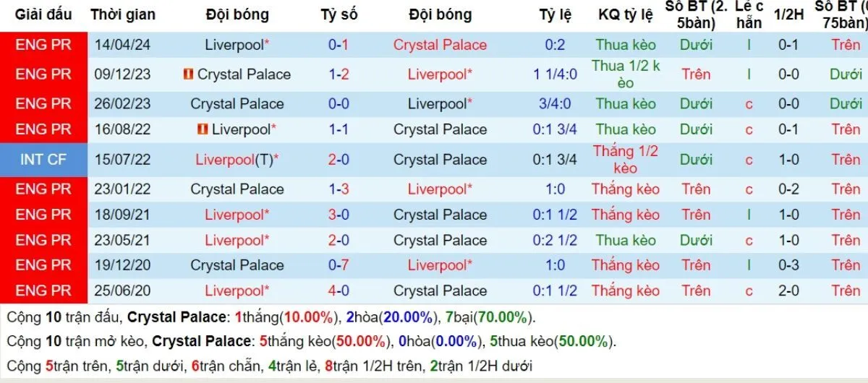
Task: Click the 'Thua 1/2 kèo' result
Action: 625,74
